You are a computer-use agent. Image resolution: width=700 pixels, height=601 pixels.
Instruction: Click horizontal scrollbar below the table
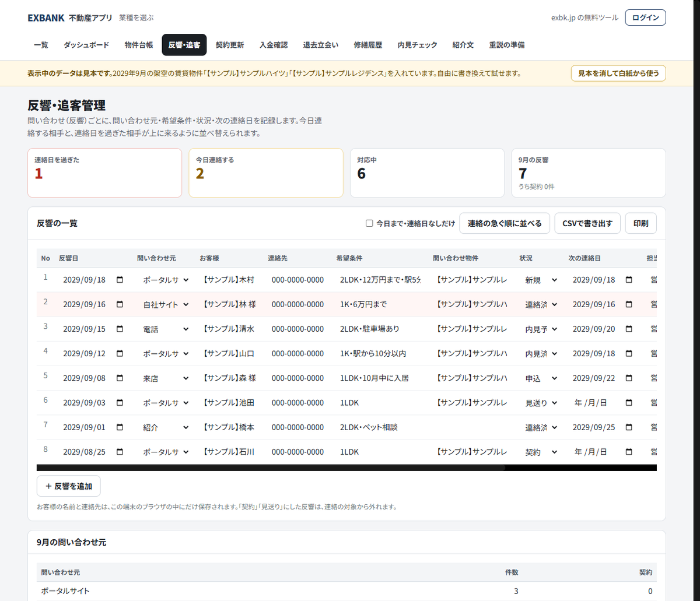point(346,468)
